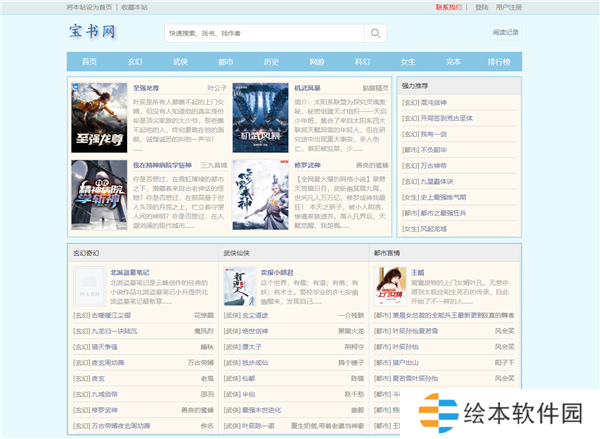The width and height of the screenshot is (600, 439).
Task: Click the search magnifier icon
Action: click(376, 33)
